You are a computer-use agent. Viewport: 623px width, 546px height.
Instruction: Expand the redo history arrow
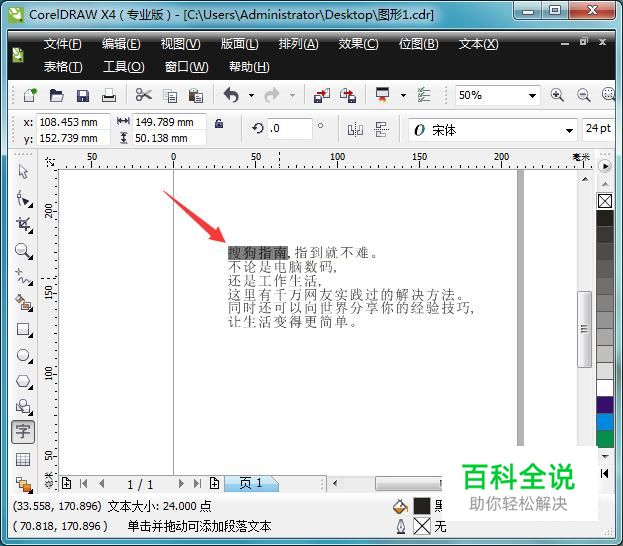[292, 95]
